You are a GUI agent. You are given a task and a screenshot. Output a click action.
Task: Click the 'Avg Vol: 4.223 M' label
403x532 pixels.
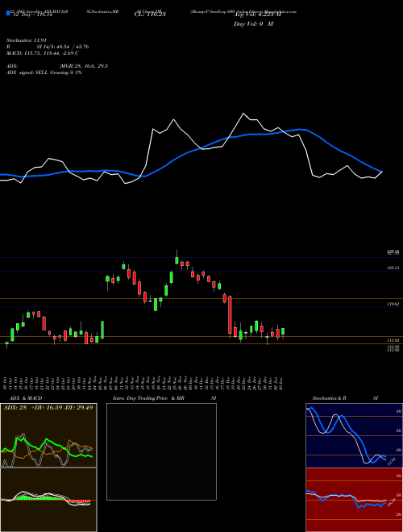click(257, 15)
